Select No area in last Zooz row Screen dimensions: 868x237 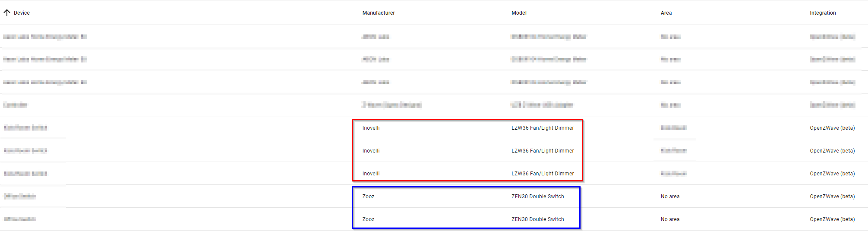(x=670, y=219)
